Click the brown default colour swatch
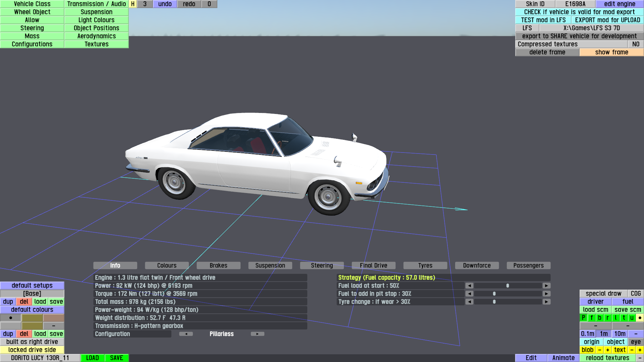 [53, 318]
